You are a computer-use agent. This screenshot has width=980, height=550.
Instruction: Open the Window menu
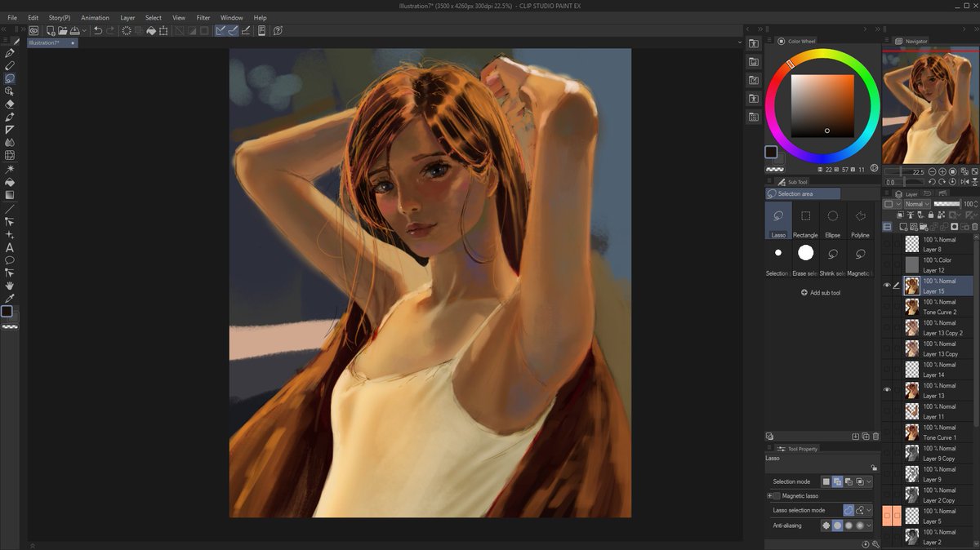pyautogui.click(x=232, y=17)
